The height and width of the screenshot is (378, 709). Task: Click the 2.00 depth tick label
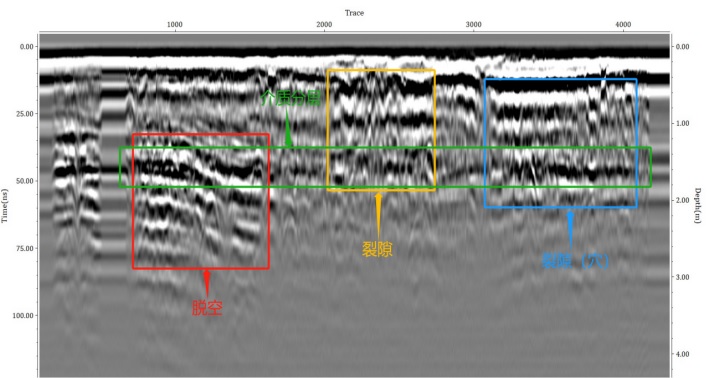coord(682,200)
